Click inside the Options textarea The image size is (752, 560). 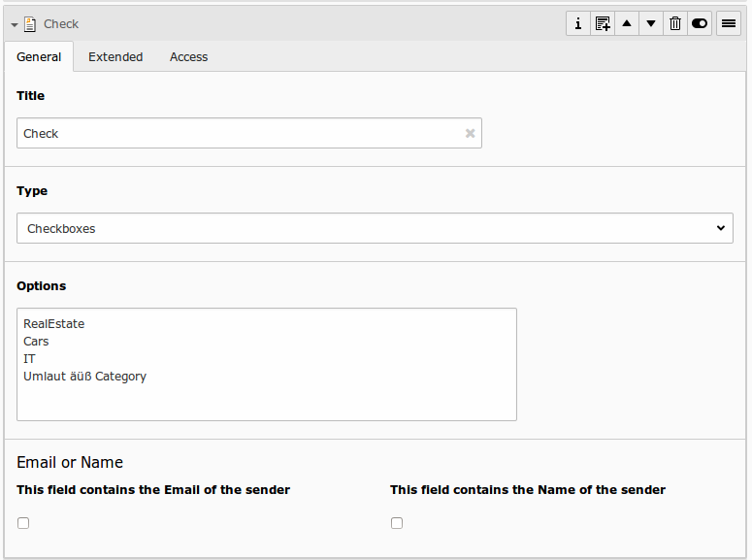(x=267, y=398)
